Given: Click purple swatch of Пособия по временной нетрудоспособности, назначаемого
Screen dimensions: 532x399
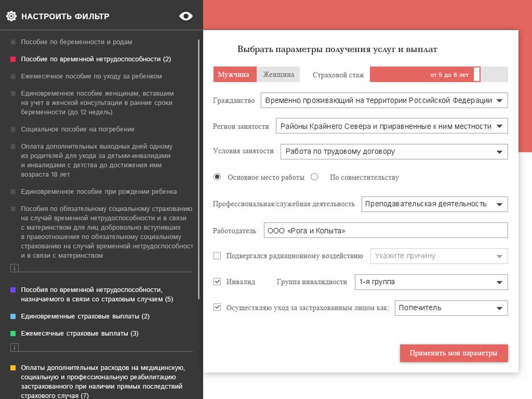Looking at the screenshot, I should pyautogui.click(x=13, y=290).
